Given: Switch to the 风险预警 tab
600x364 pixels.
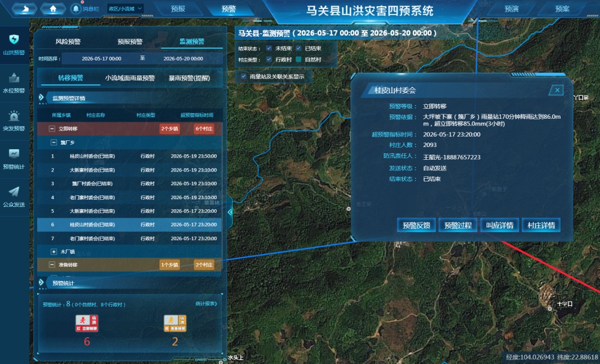Looking at the screenshot, I should pos(68,42).
